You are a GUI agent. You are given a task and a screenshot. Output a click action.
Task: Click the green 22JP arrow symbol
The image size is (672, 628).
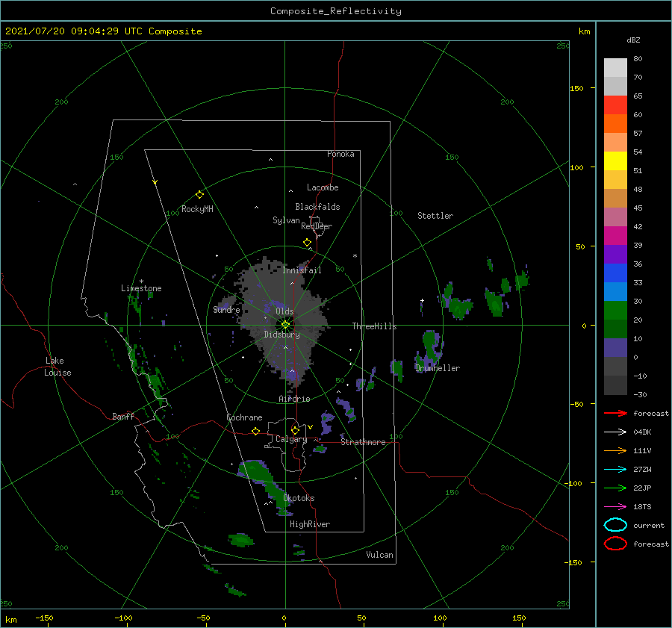click(x=615, y=488)
